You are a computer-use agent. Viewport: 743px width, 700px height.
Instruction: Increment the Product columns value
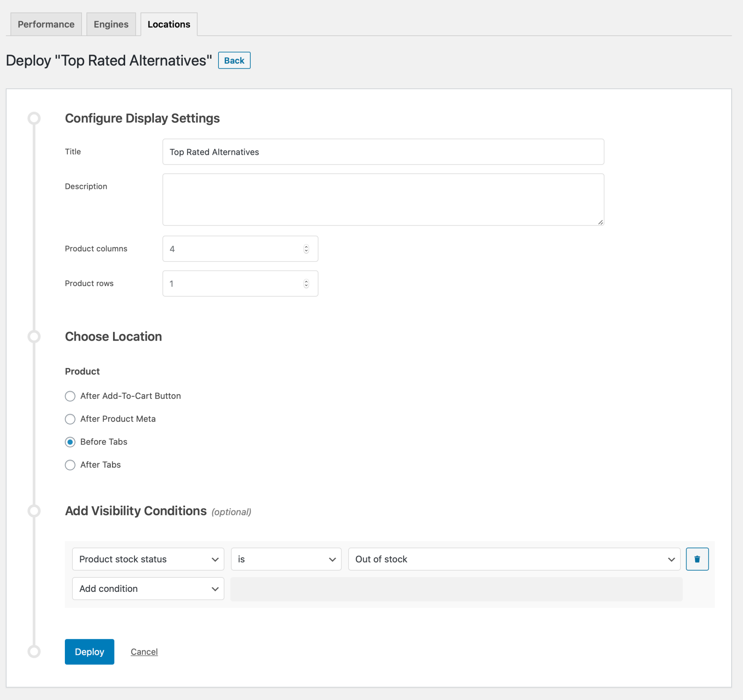click(306, 246)
